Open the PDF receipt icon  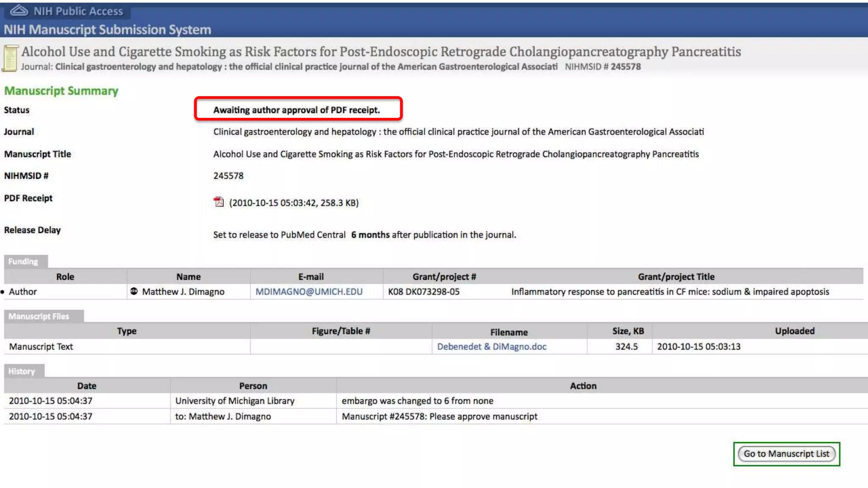[219, 202]
